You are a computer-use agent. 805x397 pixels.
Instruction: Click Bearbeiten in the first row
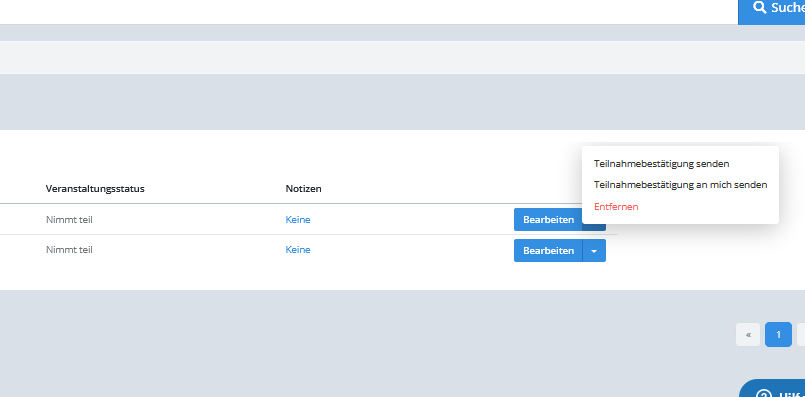pos(548,220)
